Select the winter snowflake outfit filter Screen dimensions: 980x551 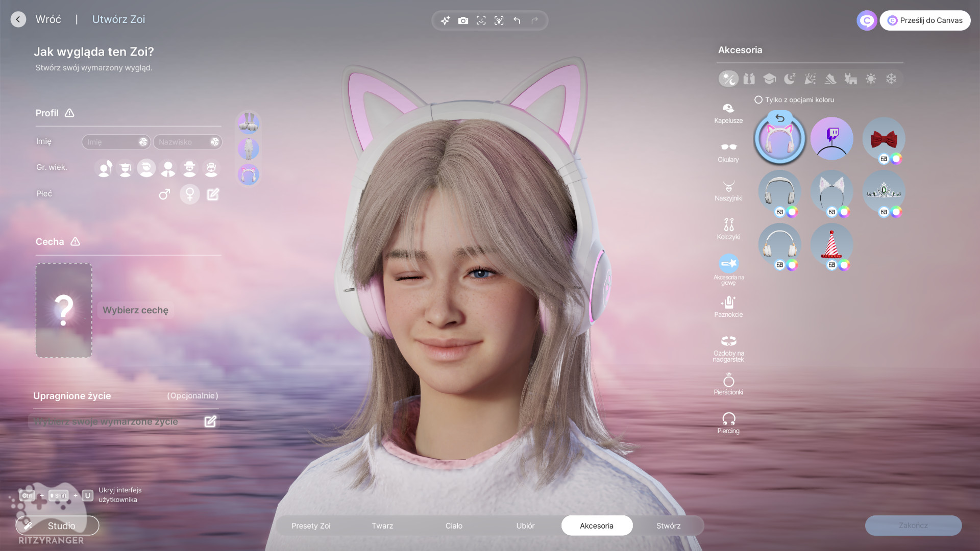coord(891,79)
